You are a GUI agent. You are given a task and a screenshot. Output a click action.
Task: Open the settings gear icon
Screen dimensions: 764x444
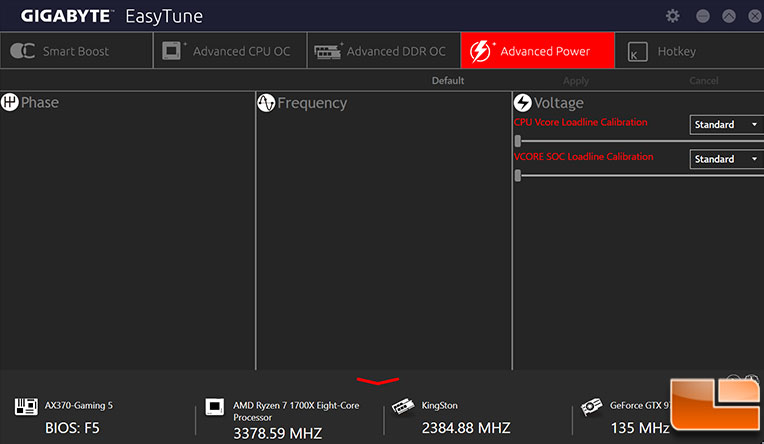click(x=672, y=16)
